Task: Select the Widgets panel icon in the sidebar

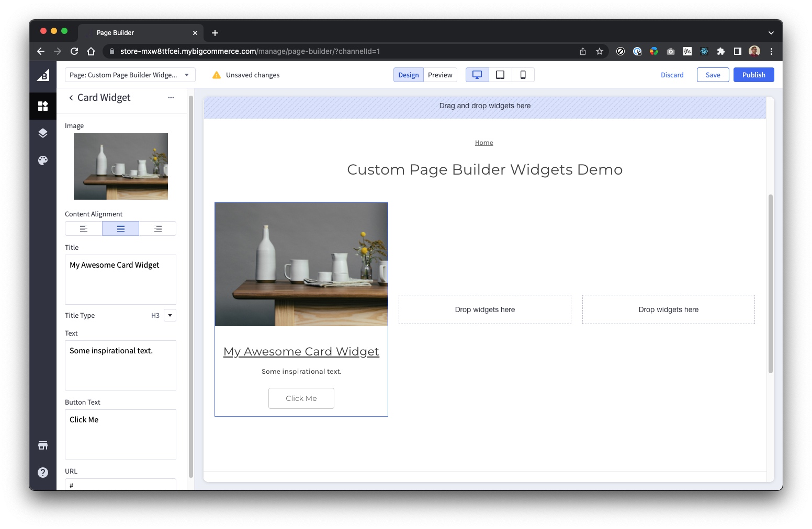Action: (x=43, y=106)
